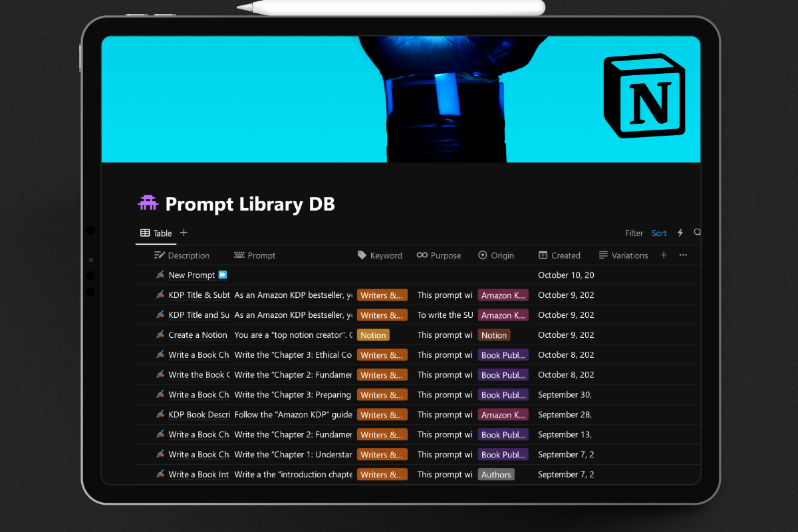This screenshot has height=532, width=798.
Task: Click the "October 10, 20" created date
Action: [x=566, y=275]
